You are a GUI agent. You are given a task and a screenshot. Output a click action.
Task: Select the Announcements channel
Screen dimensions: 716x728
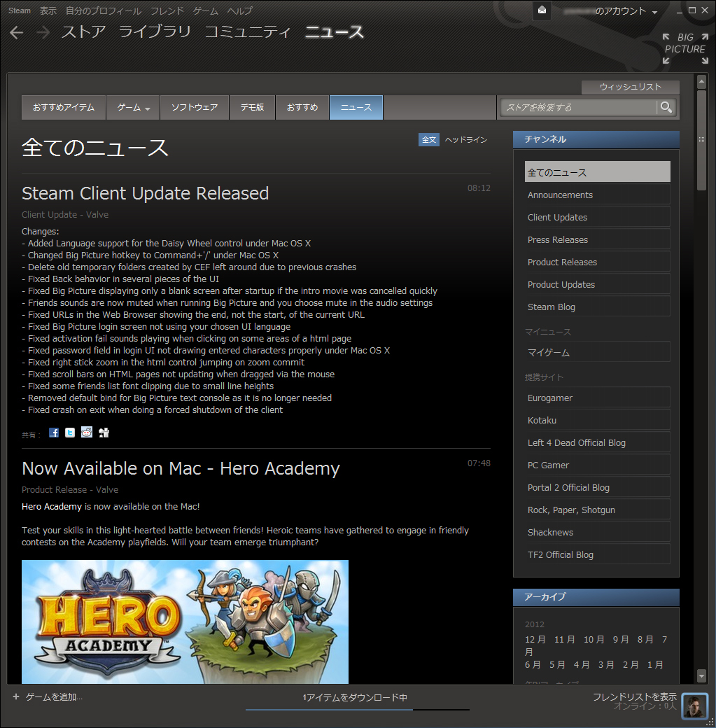[597, 195]
